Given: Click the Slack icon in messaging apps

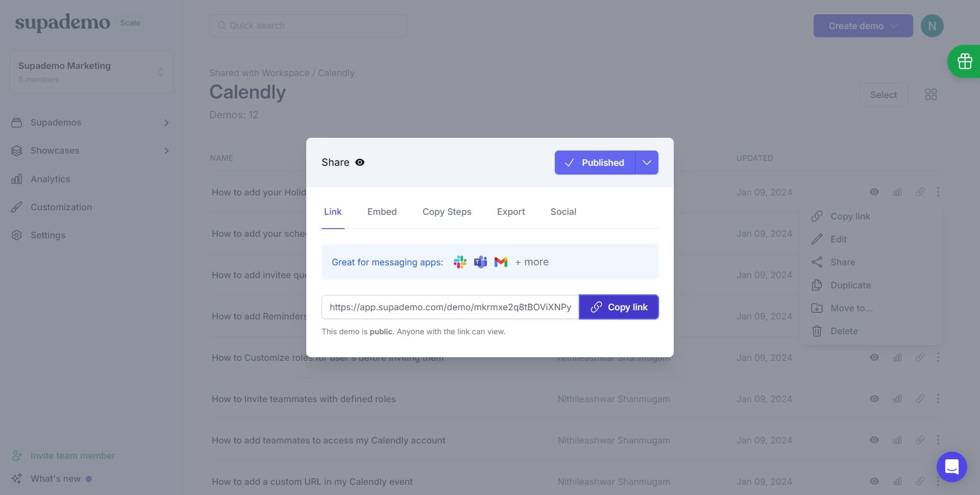Looking at the screenshot, I should coord(460,262).
